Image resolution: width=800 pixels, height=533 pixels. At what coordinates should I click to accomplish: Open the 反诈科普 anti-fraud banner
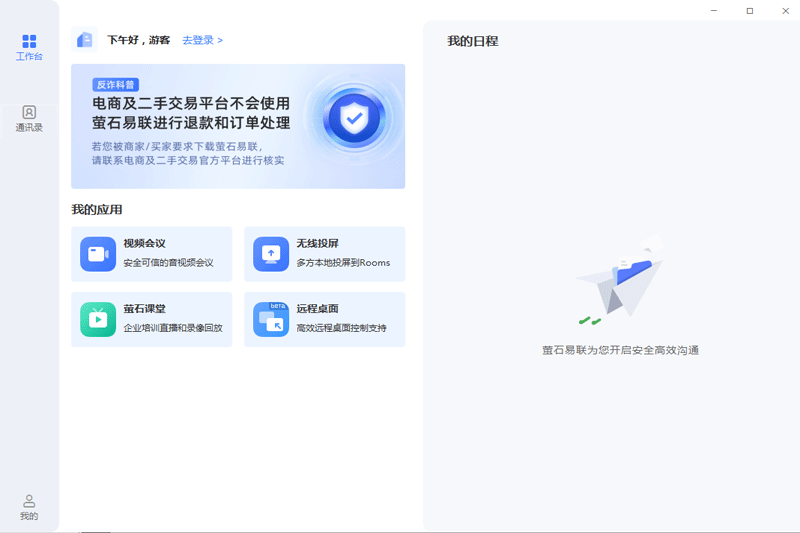click(x=238, y=126)
